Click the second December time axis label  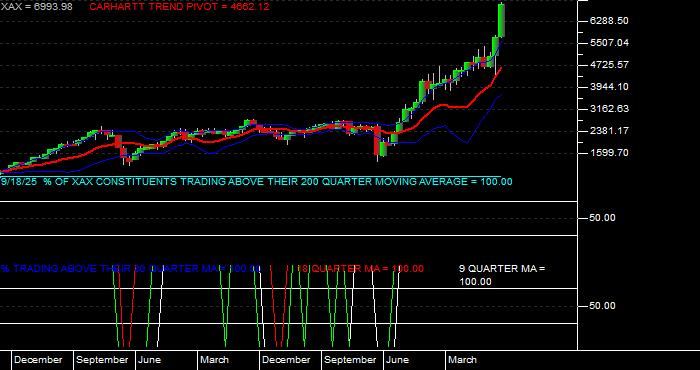[286, 360]
